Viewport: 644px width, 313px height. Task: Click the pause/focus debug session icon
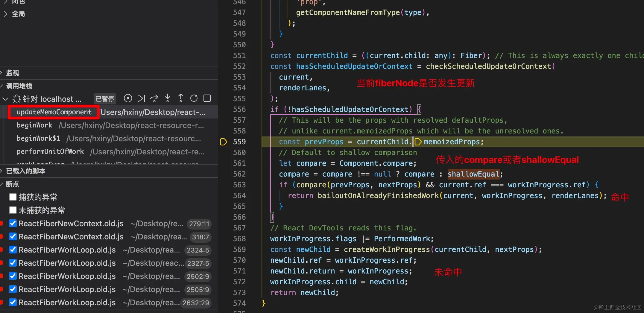click(x=128, y=98)
